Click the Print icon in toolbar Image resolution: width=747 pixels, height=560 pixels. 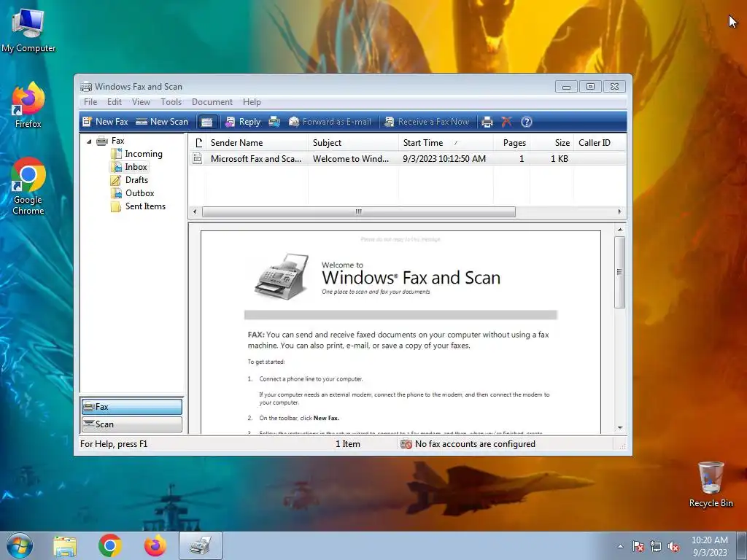[487, 122]
